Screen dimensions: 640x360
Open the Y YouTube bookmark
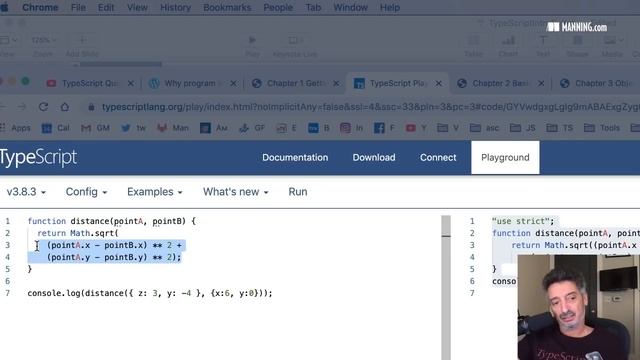pos(416,128)
